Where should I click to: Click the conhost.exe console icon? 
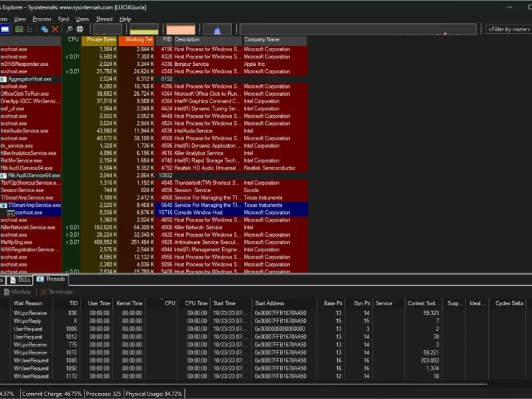[11, 213]
